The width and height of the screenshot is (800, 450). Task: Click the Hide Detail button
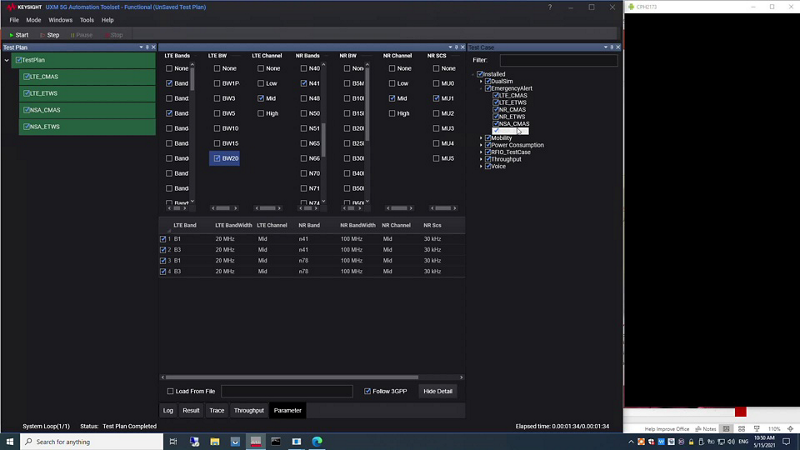[x=438, y=391]
